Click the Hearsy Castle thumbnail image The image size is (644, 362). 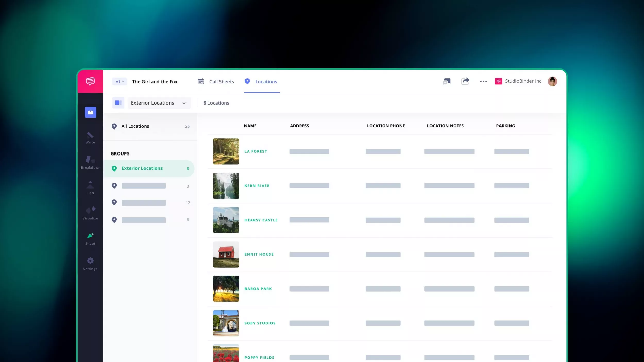[x=226, y=220]
